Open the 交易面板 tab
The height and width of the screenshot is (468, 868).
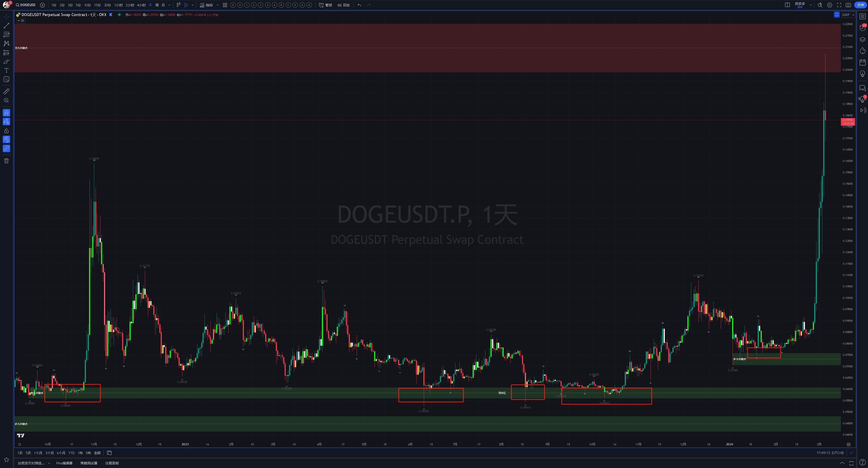pos(112,463)
